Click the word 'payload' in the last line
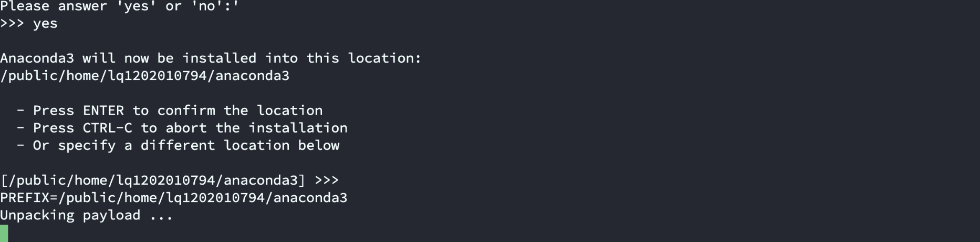This screenshot has width=980, height=242. tap(111, 215)
